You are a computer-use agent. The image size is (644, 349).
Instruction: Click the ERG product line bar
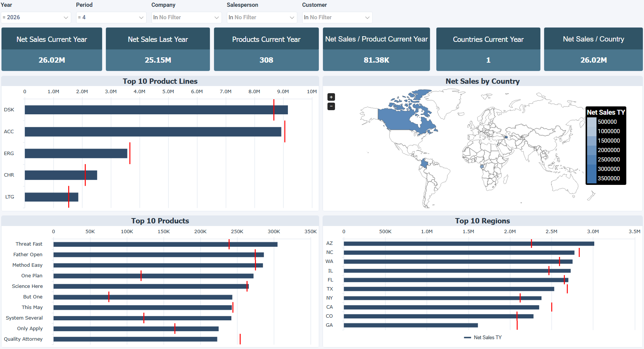(76, 154)
